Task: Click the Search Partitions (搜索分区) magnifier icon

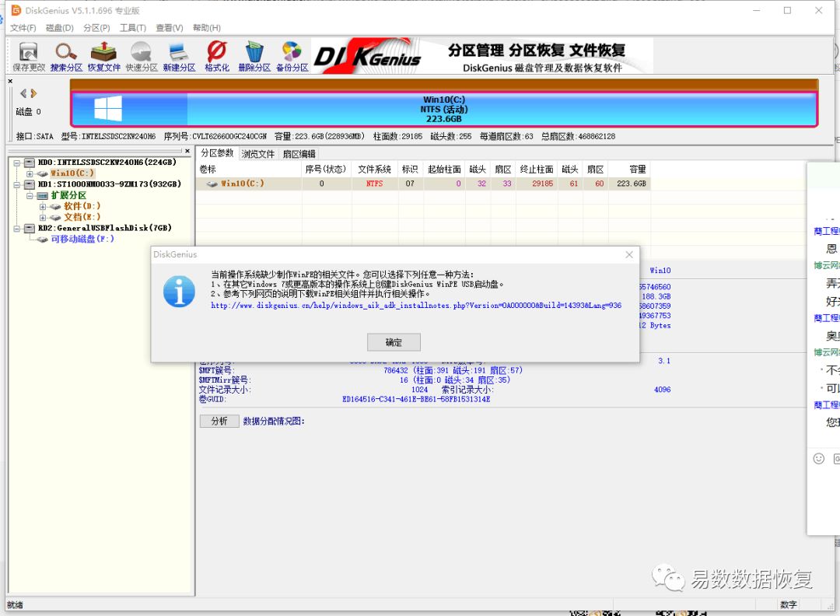Action: tap(66, 57)
